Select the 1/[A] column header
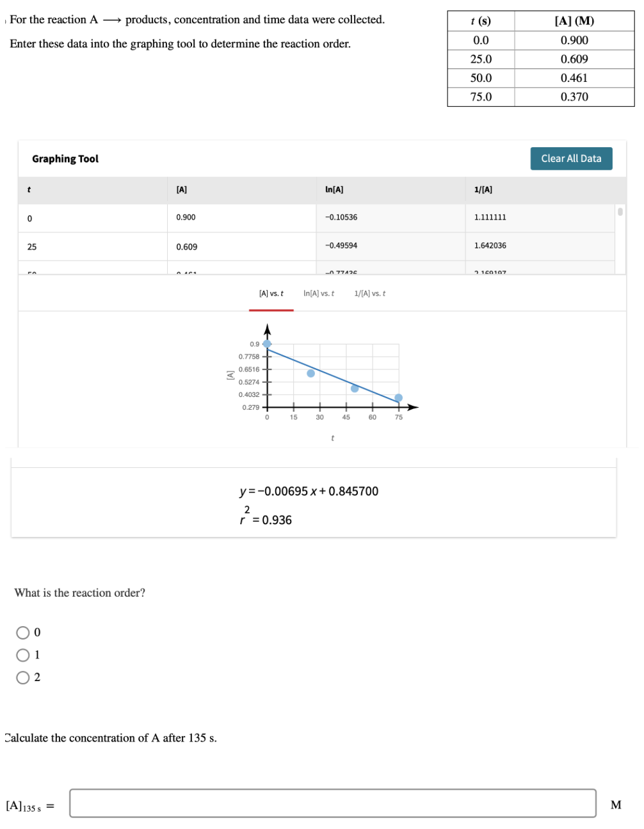The width and height of the screenshot is (644, 829). pyautogui.click(x=481, y=189)
